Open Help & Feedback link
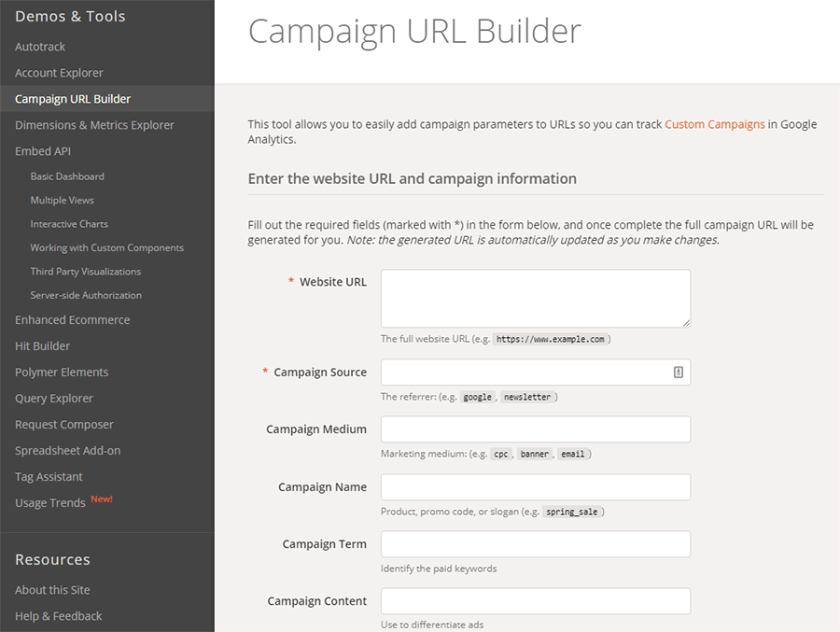Image resolution: width=840 pixels, height=632 pixels. tap(59, 616)
